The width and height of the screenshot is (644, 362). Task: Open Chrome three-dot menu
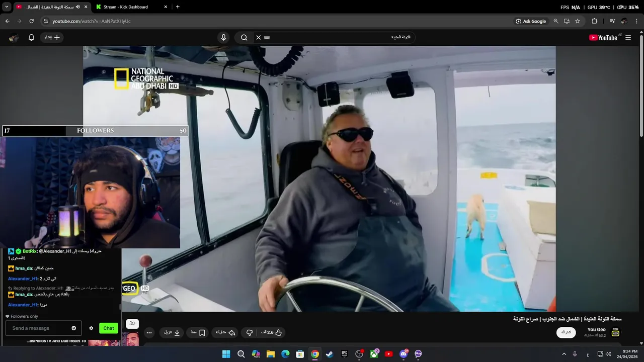click(x=637, y=21)
